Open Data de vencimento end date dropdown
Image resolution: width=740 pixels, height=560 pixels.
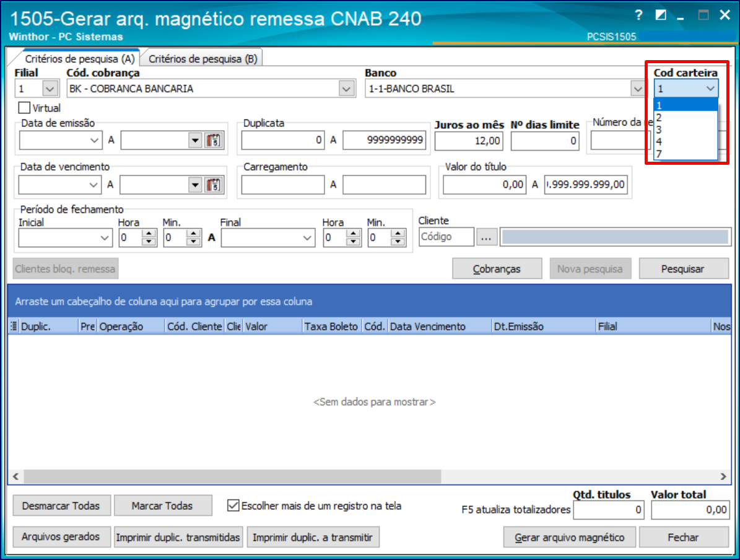click(195, 185)
